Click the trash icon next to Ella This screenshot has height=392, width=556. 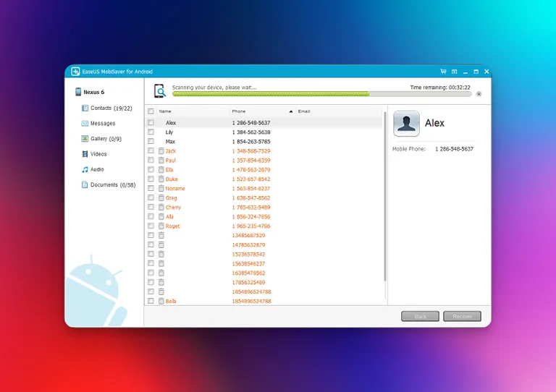161,170
